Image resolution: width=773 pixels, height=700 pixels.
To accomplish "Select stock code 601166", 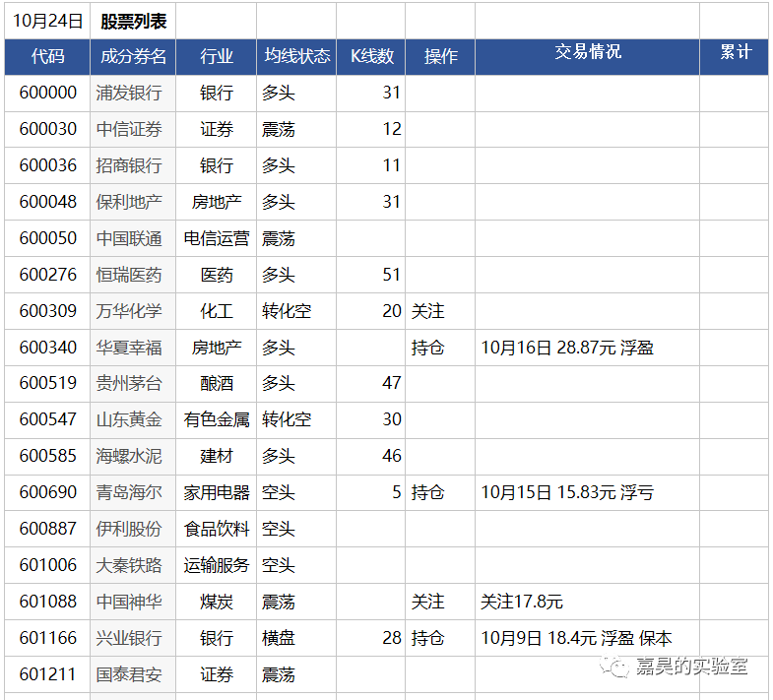I will (x=47, y=638).
